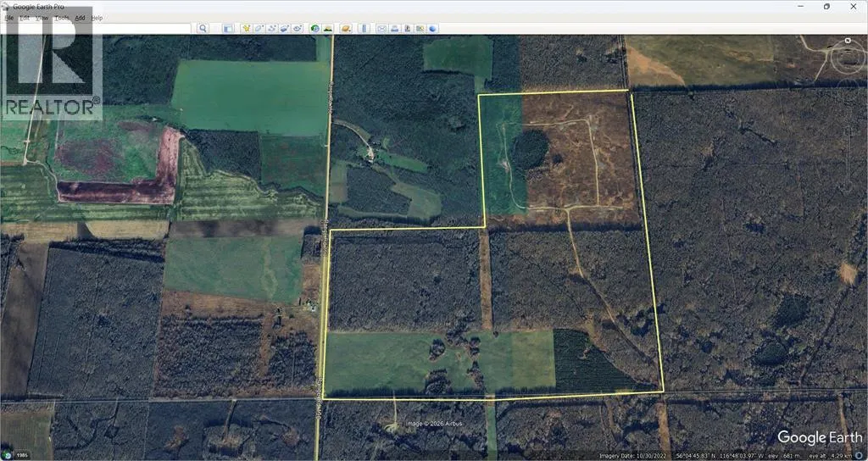Select the Add Placemark pushpin tool
Image resolution: width=868 pixels, height=461 pixels.
(x=246, y=28)
